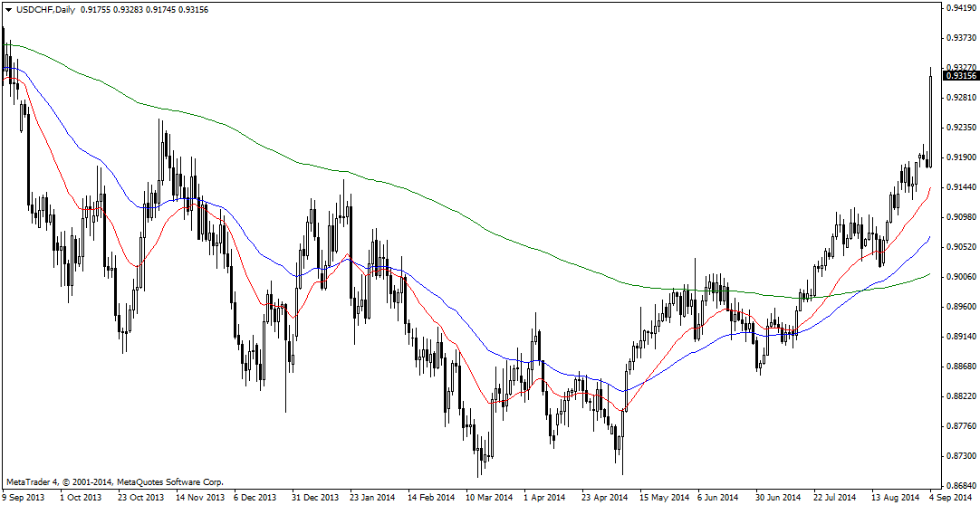Click the USDCHF,Daily chart title text

[x=45, y=9]
